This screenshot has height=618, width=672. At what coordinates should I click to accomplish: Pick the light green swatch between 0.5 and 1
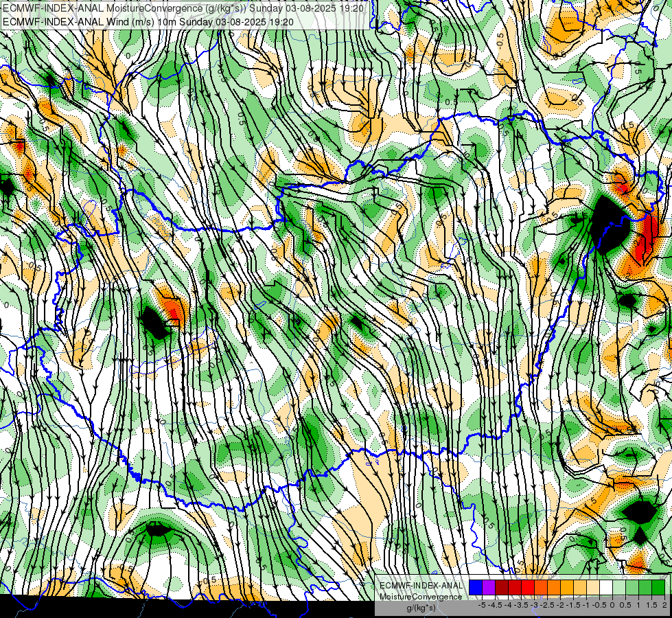click(x=632, y=587)
